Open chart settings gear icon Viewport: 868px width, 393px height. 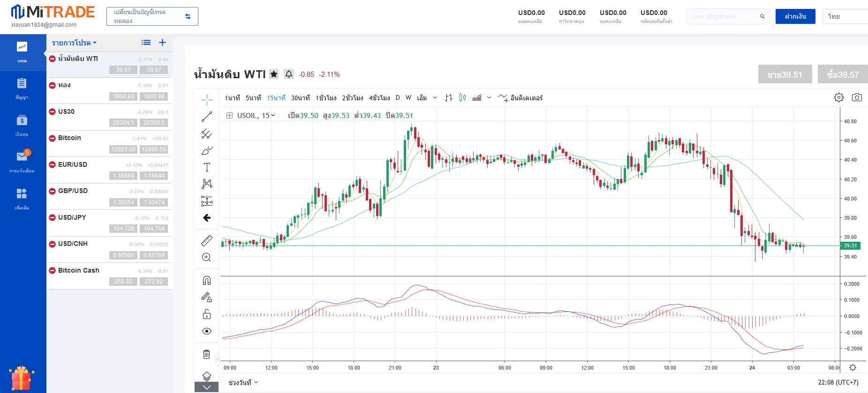pos(839,97)
